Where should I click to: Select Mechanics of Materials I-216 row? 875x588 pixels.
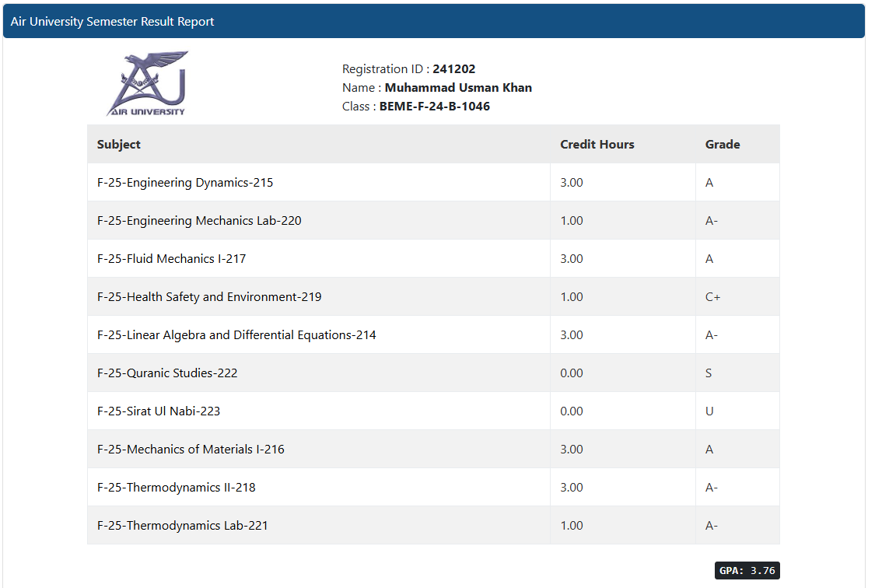191,450
